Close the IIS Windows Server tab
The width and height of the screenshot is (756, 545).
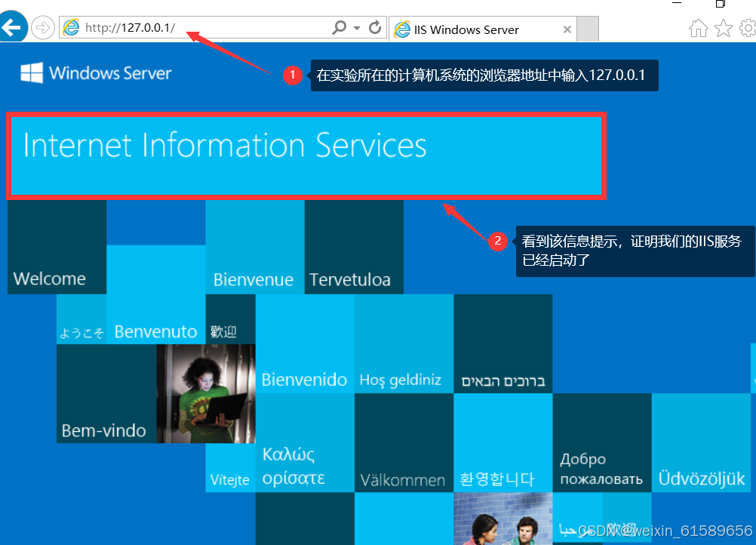coord(567,29)
